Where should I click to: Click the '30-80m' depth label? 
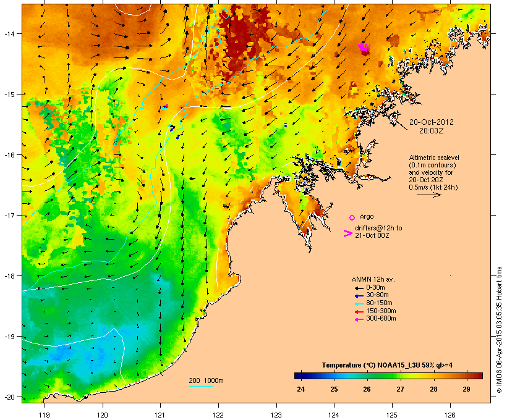coord(377,295)
